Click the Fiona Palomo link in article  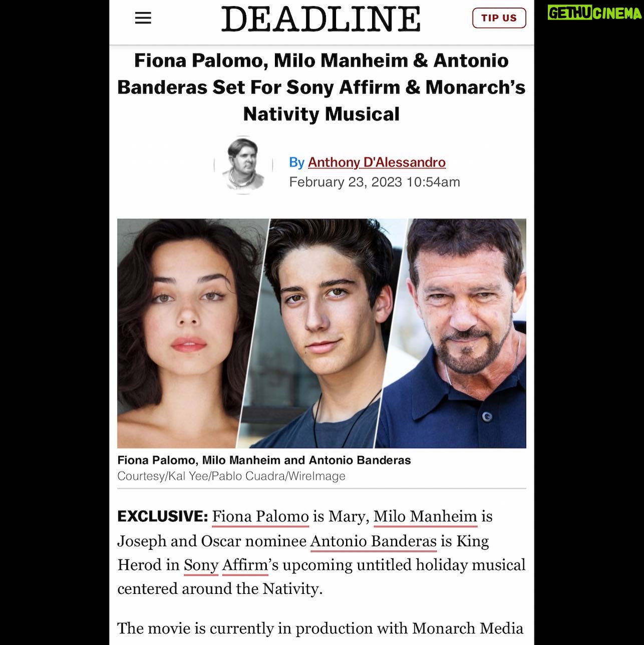(260, 516)
